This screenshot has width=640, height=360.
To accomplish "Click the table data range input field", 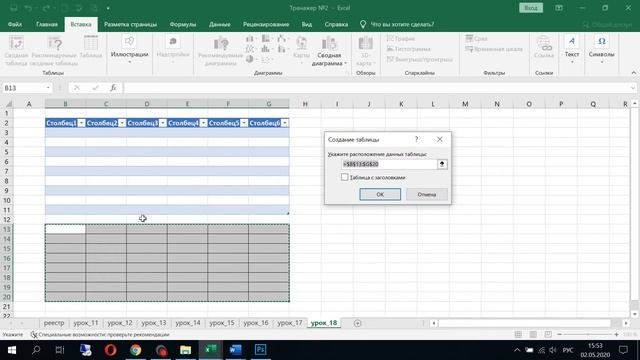I will coord(389,164).
